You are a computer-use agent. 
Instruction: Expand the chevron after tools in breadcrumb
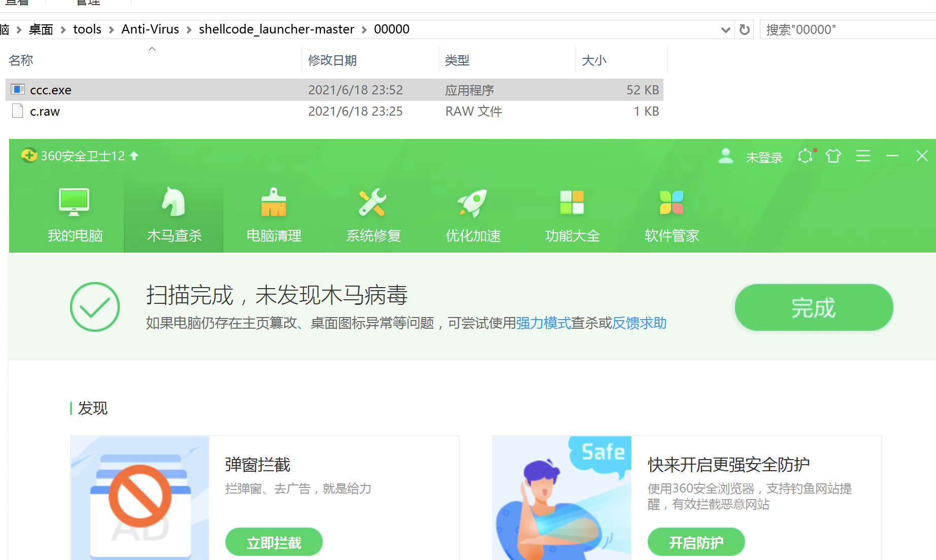[x=111, y=30]
